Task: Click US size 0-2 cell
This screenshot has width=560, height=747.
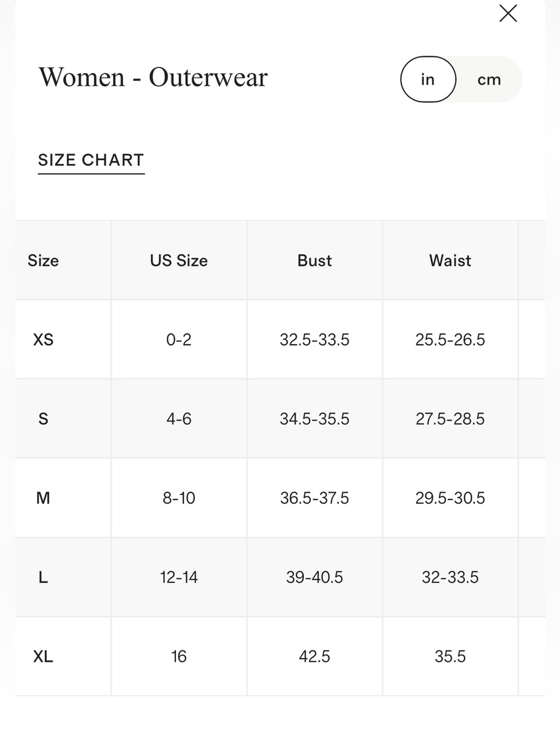Action: pyautogui.click(x=179, y=340)
